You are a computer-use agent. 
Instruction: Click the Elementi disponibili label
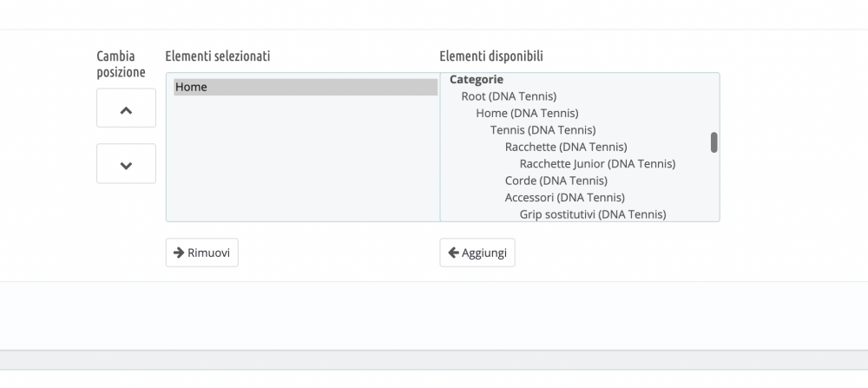coord(491,56)
